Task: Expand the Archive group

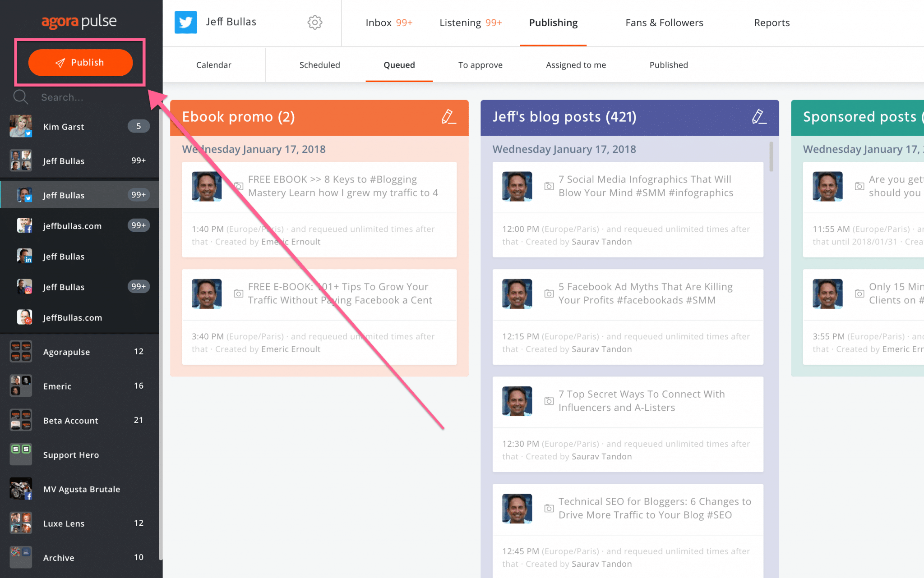Action: 79,557
